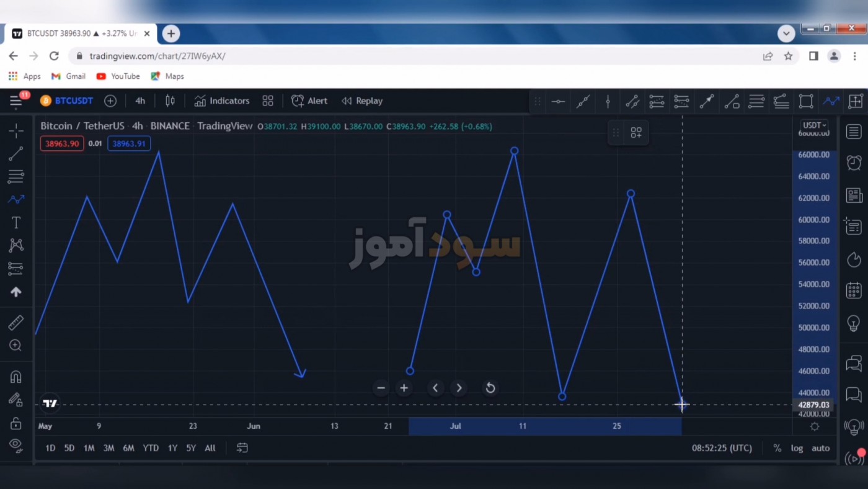Open the hotlists flame panel
Viewport: 868px width, 489px height.
pyautogui.click(x=854, y=259)
